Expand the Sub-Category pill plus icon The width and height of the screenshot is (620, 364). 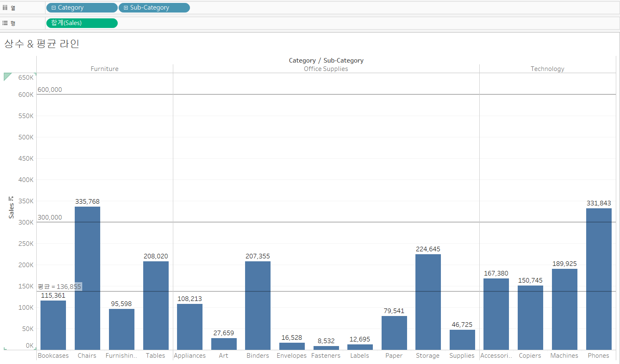coord(126,8)
